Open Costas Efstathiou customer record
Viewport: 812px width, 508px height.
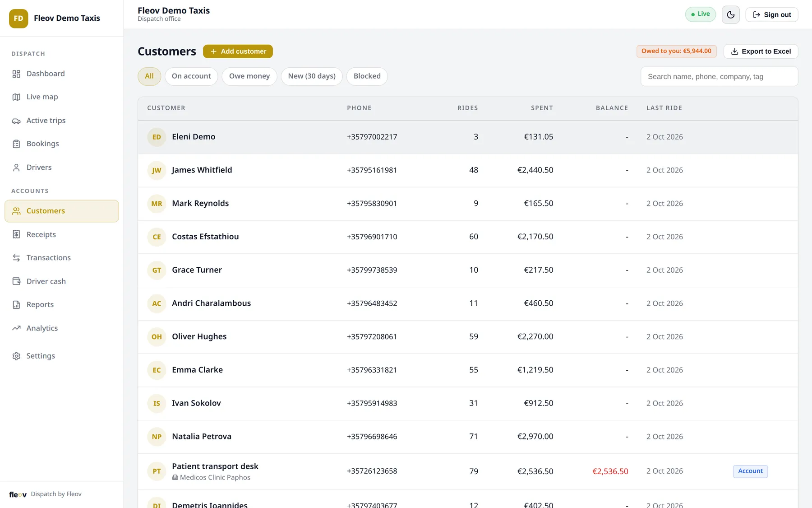[468, 237]
